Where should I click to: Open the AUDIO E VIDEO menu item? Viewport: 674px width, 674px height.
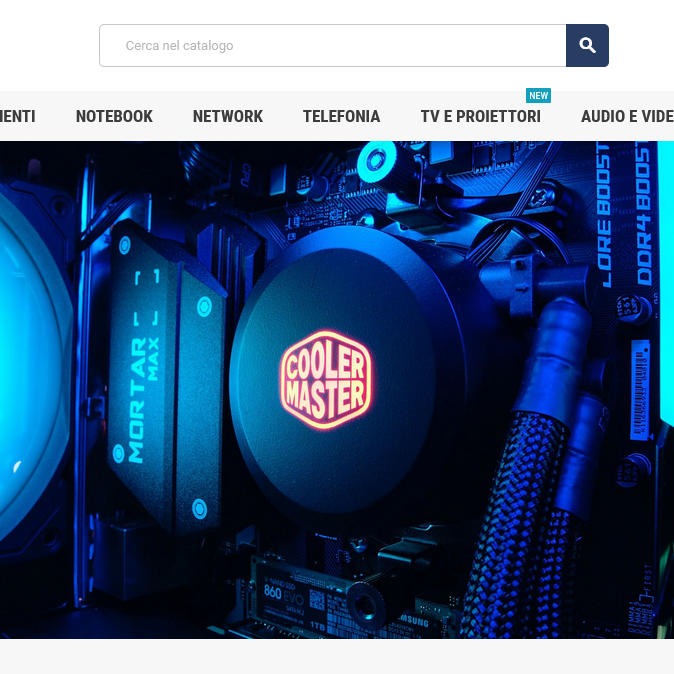click(x=627, y=116)
